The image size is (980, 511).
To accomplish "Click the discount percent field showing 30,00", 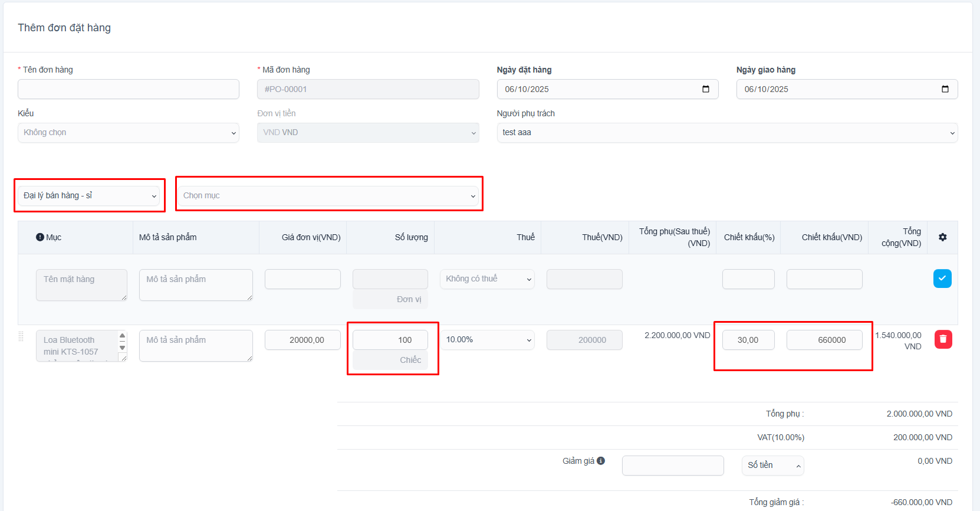I will click(x=748, y=340).
